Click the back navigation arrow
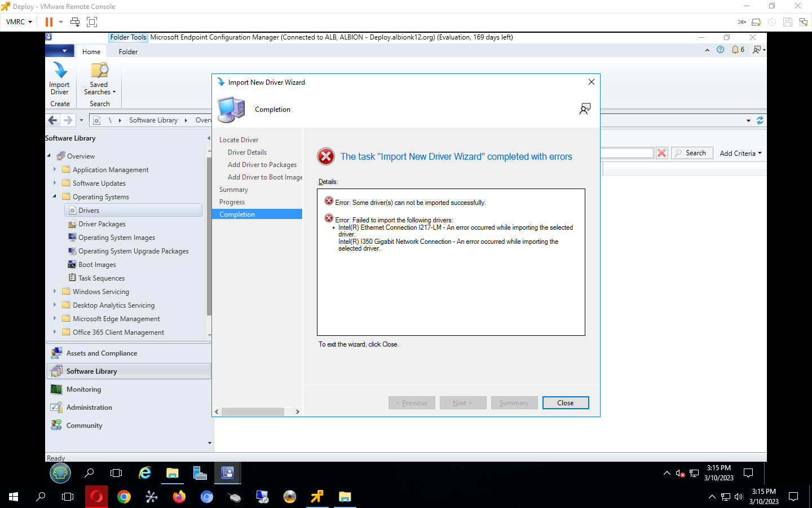 (53, 120)
